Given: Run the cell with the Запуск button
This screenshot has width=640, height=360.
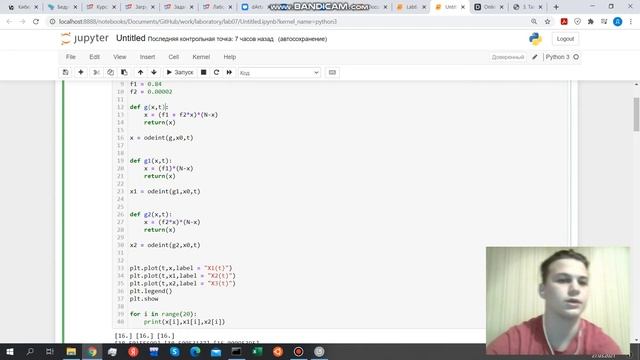Looking at the screenshot, I should tap(180, 72).
